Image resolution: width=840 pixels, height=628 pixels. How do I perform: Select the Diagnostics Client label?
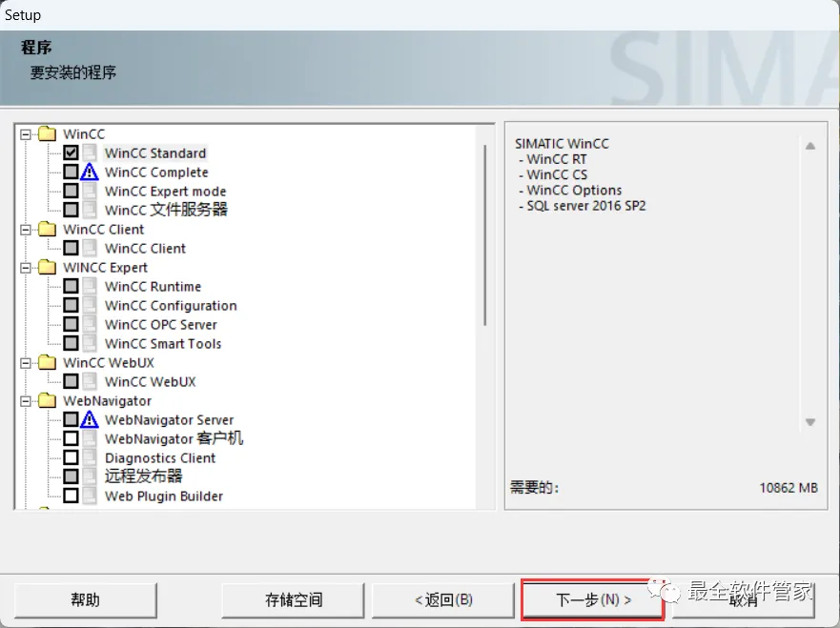[x=160, y=457]
